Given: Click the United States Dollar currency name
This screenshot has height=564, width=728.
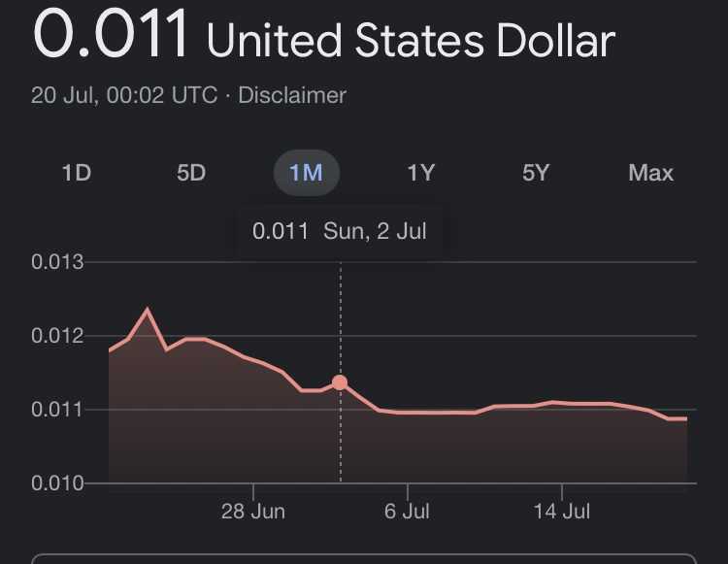Looking at the screenshot, I should 411,41.
